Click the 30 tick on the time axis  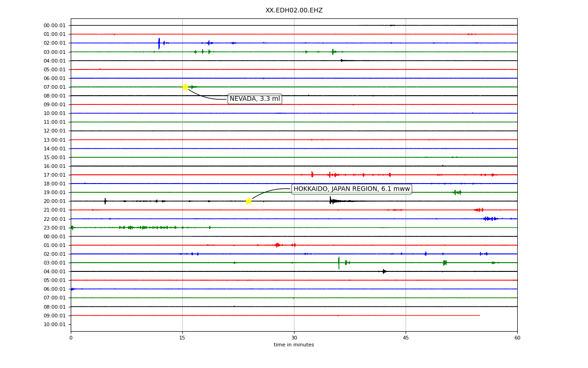click(x=294, y=338)
